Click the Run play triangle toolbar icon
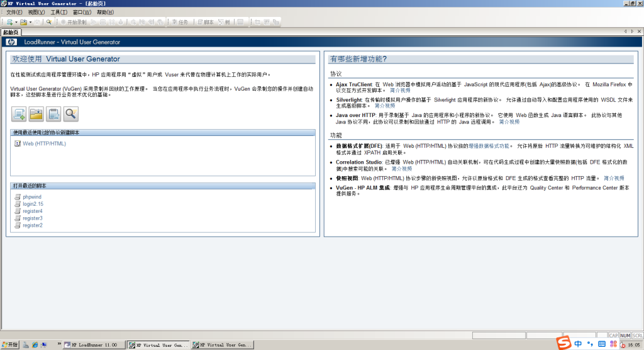Image resolution: width=644 pixels, height=350 pixels. click(x=94, y=22)
